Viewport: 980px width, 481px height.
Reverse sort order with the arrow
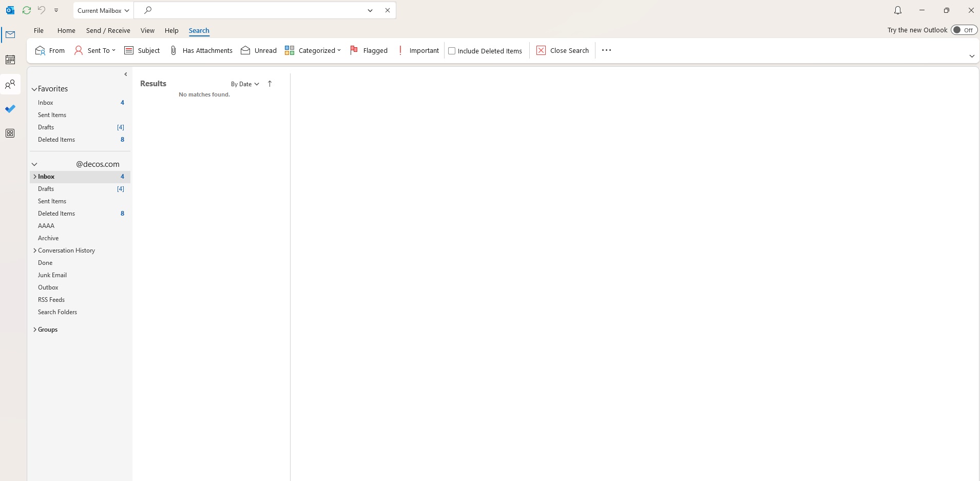[x=270, y=84]
